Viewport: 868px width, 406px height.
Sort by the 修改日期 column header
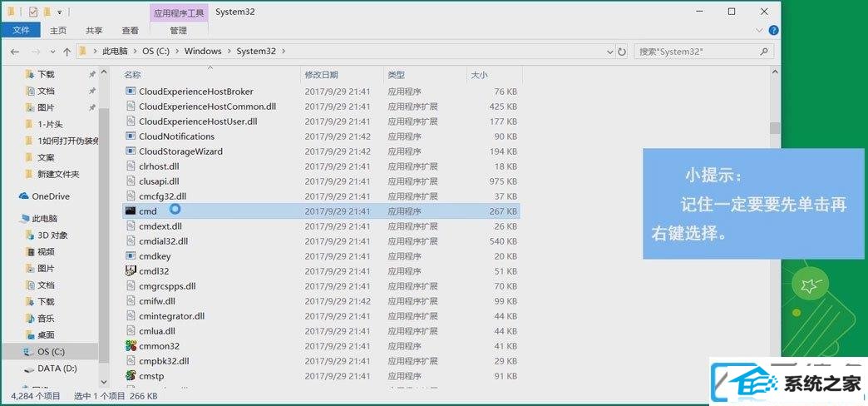pyautogui.click(x=321, y=75)
